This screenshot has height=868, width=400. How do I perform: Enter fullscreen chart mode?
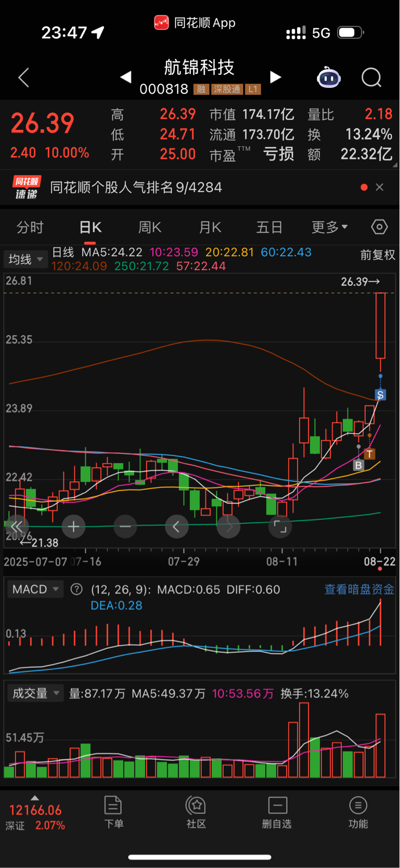[280, 527]
